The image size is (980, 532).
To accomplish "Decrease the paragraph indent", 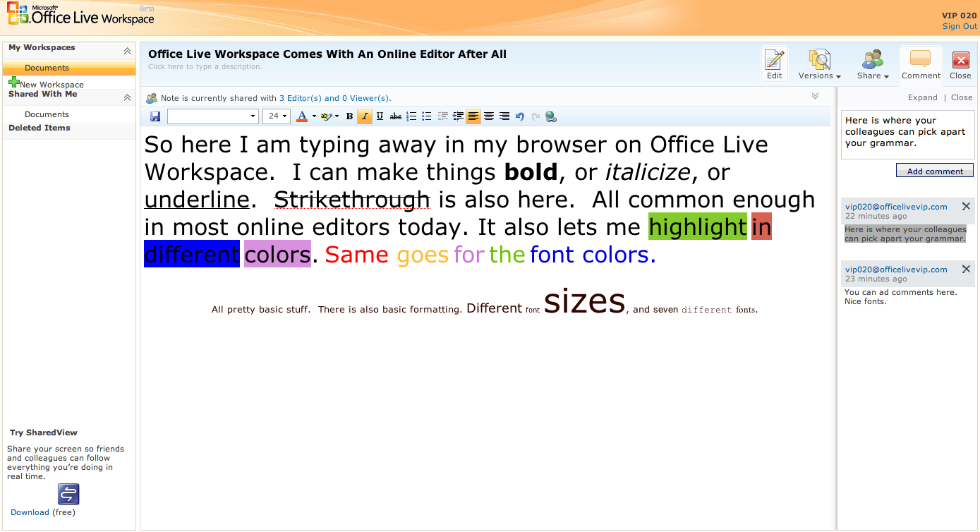I will click(x=443, y=116).
